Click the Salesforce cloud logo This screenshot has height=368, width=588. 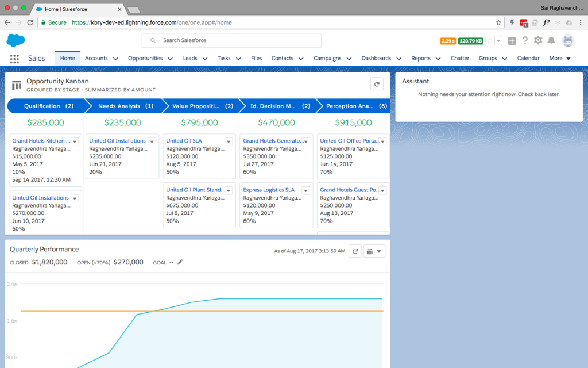16,40
